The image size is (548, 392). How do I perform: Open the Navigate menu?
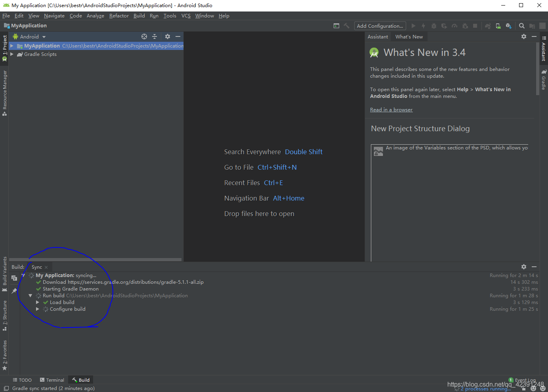pyautogui.click(x=54, y=16)
